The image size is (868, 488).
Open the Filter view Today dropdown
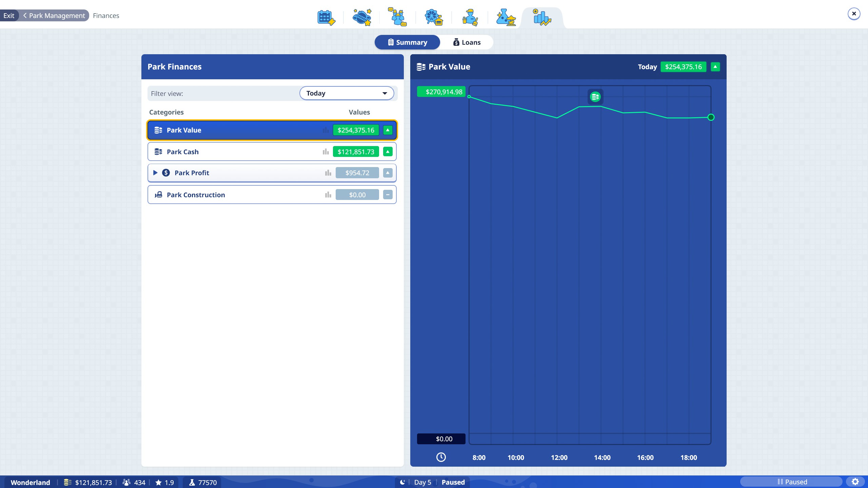[347, 93]
